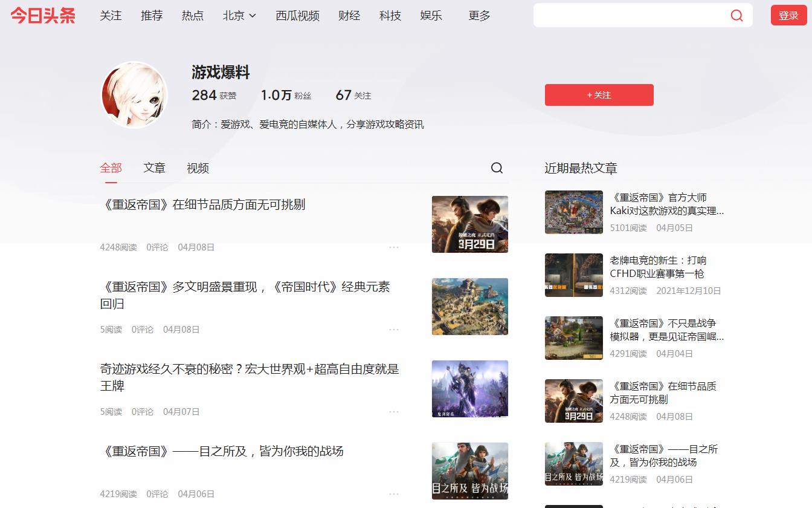Click 0评论 under 在细节品质方面无可挑剔 feed article
The width and height of the screenshot is (812, 508).
pos(157,247)
